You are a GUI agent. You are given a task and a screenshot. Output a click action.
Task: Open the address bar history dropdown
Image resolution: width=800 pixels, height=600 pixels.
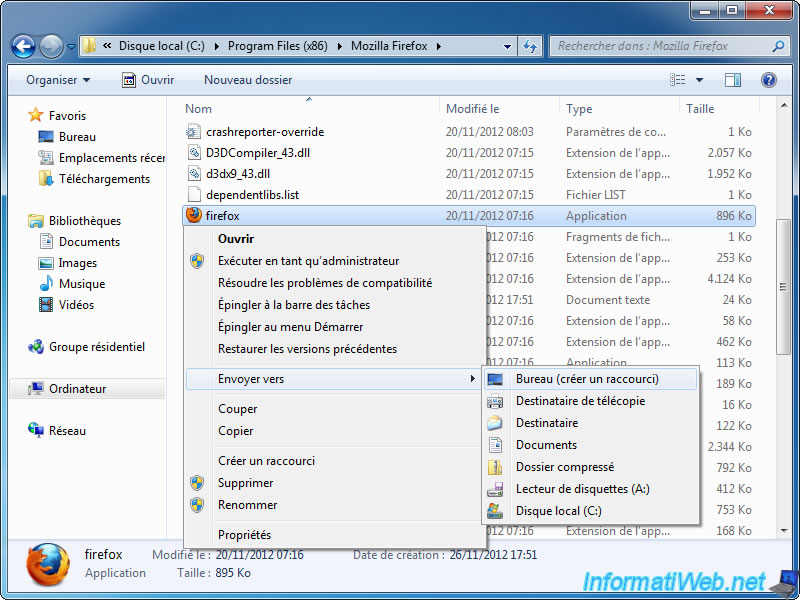pos(507,46)
